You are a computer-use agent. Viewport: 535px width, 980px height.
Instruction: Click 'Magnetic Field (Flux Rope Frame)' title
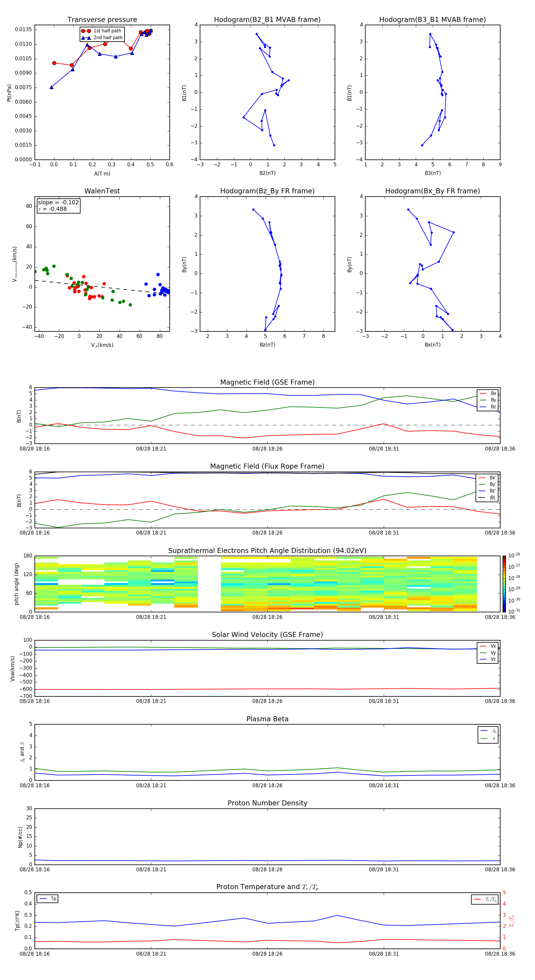pos(267,467)
